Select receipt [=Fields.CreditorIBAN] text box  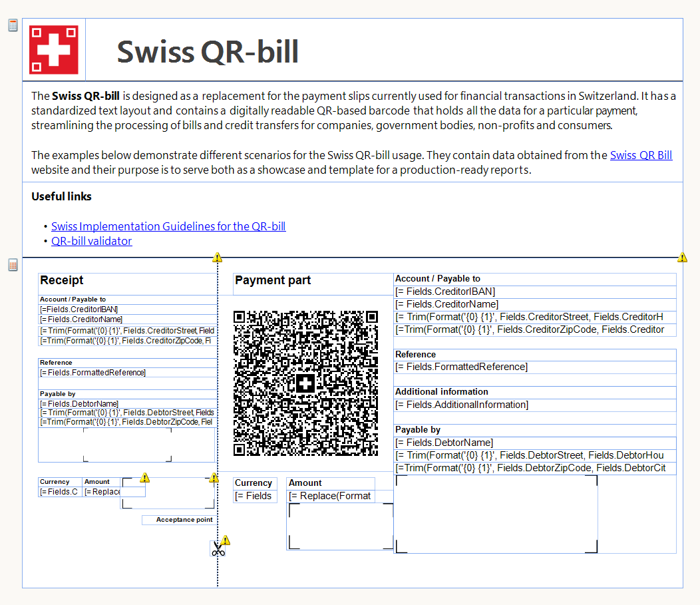128,309
